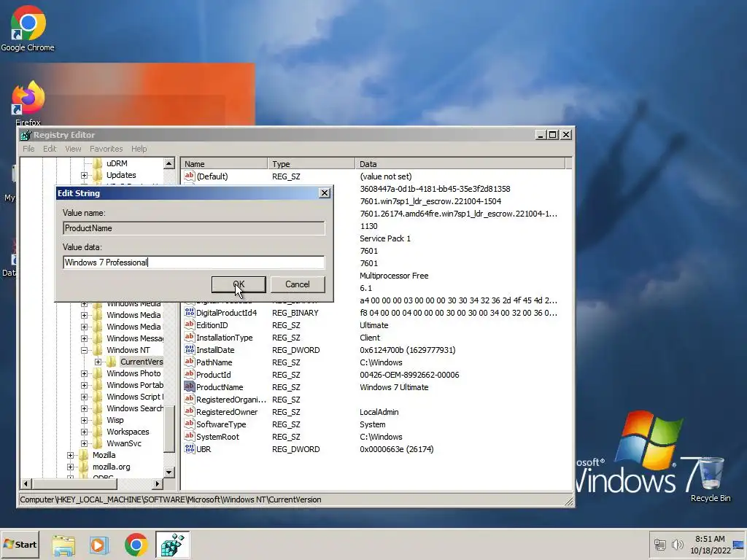Expand the Windows Search key
747x560 pixels.
(85, 408)
